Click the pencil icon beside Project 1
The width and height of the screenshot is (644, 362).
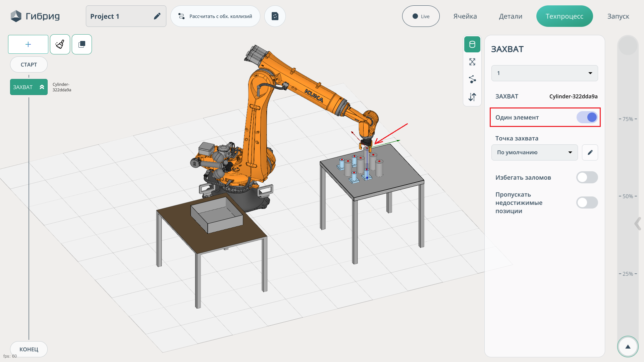[x=157, y=16]
